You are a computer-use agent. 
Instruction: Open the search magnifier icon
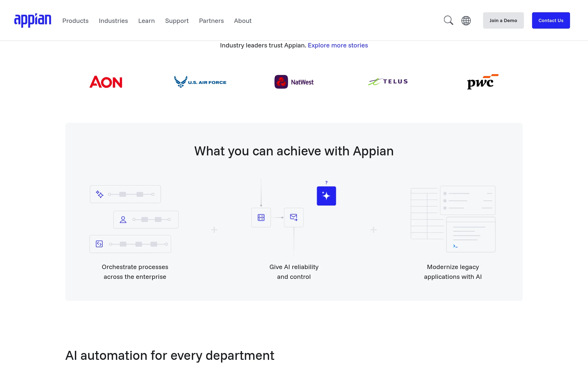(x=448, y=20)
